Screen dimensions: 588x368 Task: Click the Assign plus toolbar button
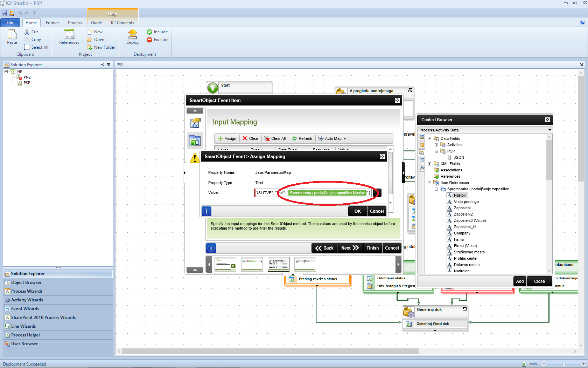pos(227,138)
